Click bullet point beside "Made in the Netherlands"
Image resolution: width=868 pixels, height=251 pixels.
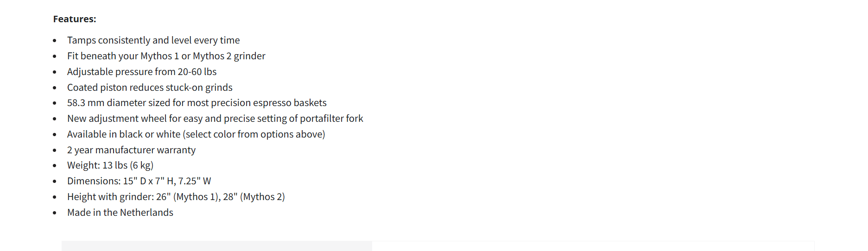pyautogui.click(x=55, y=213)
